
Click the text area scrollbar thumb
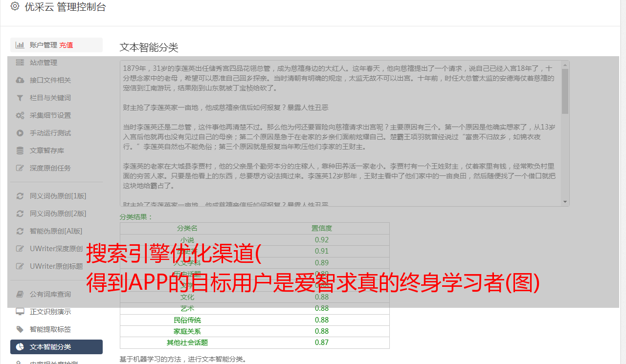click(565, 91)
